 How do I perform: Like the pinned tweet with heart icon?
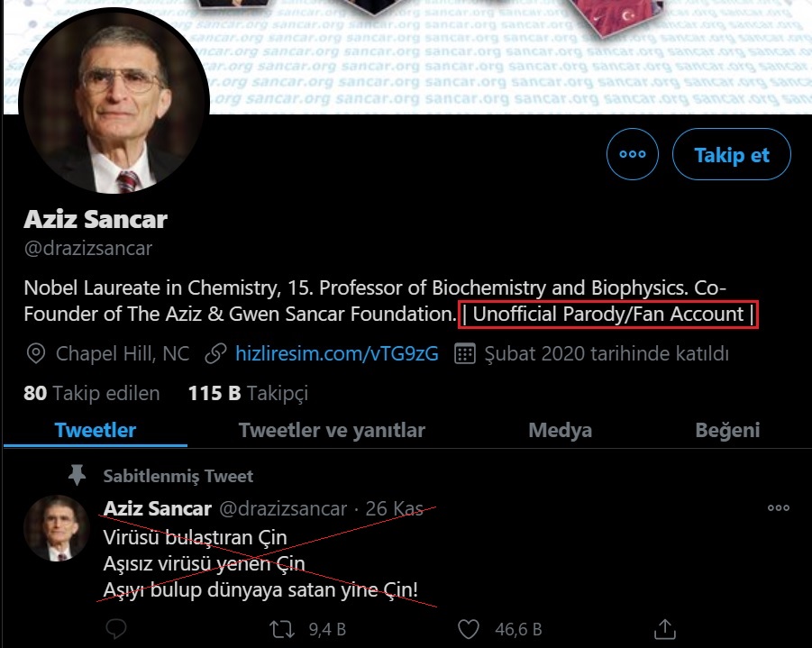[x=470, y=628]
